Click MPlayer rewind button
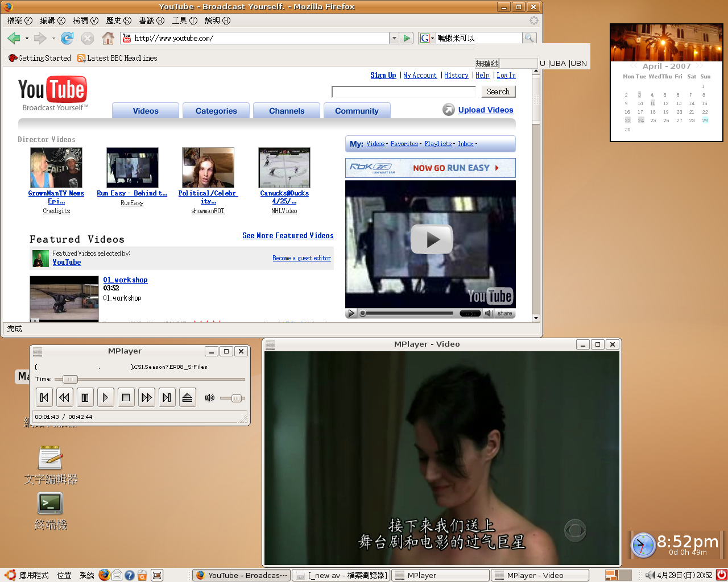Image resolution: width=728 pixels, height=582 pixels. tap(65, 397)
